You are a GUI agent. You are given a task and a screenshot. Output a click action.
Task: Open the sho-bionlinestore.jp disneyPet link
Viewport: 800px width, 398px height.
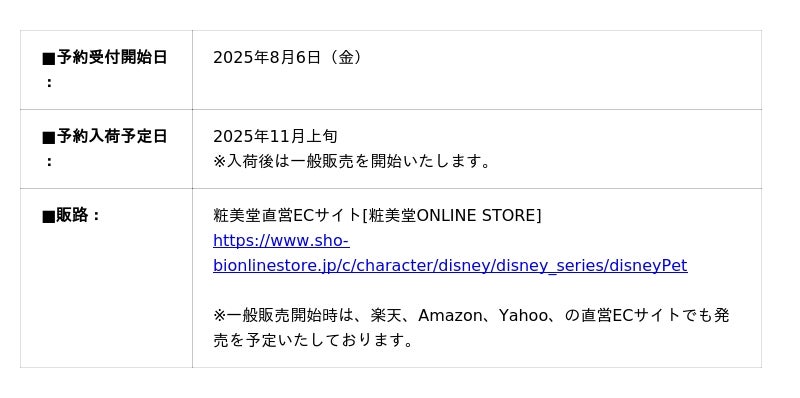(x=450, y=253)
